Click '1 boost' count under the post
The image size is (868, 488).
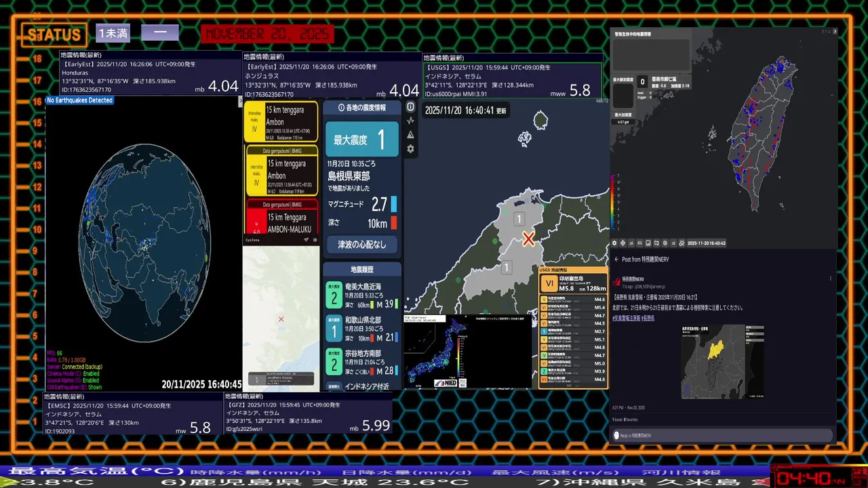click(617, 420)
